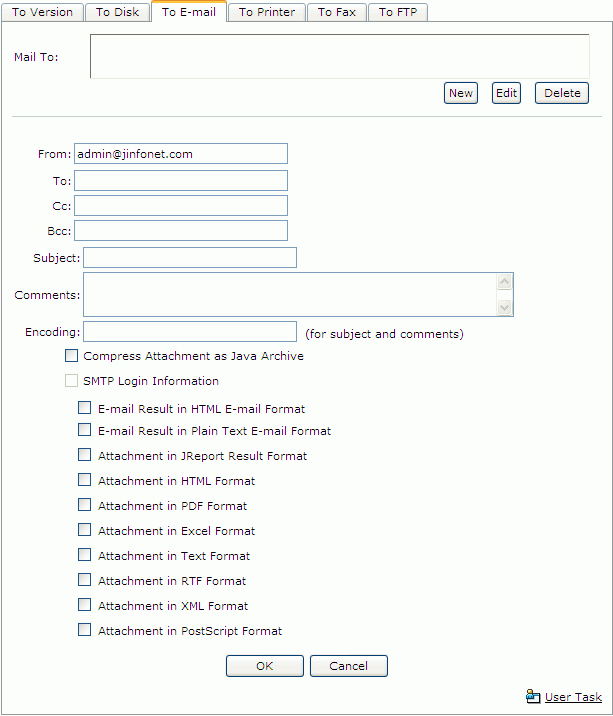The width and height of the screenshot is (613, 716).
Task: Click the Encoding text field
Action: (190, 332)
